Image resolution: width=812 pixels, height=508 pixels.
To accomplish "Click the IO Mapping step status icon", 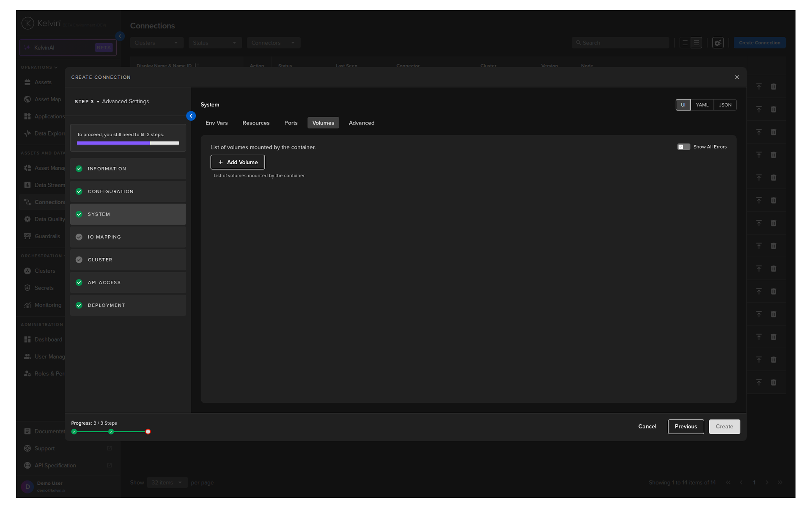I will pyautogui.click(x=79, y=237).
